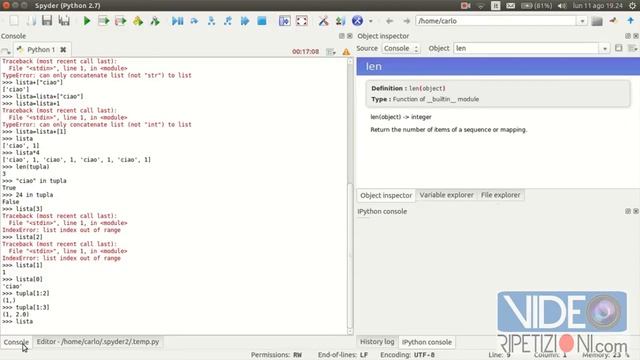The height and width of the screenshot is (360, 640).
Task: Close the Object inspector pane
Action: click(636, 36)
